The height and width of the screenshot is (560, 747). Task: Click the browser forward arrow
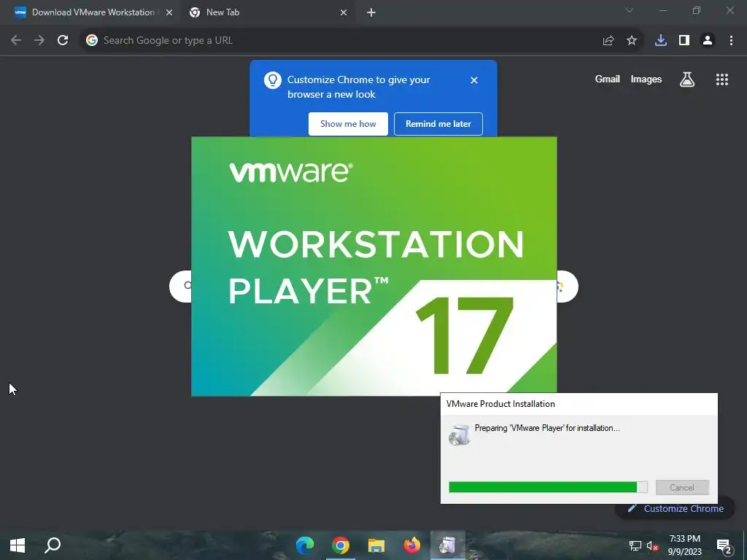(39, 41)
